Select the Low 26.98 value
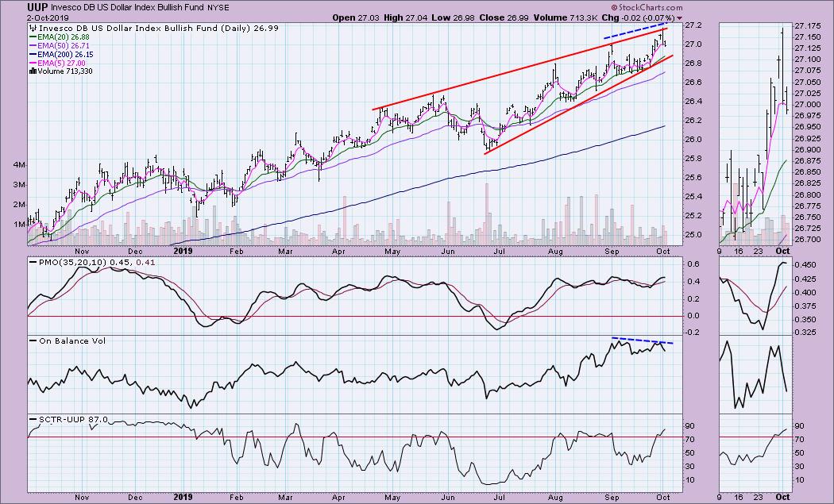The image size is (834, 504). [454, 17]
